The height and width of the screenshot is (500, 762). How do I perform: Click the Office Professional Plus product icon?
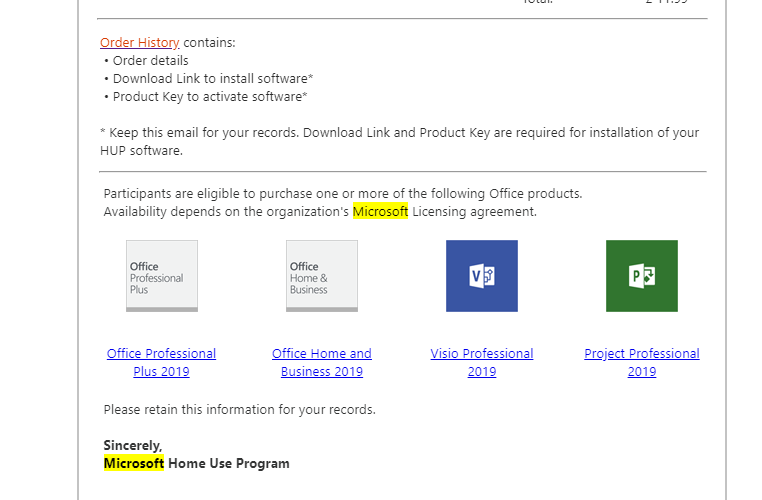point(162,276)
